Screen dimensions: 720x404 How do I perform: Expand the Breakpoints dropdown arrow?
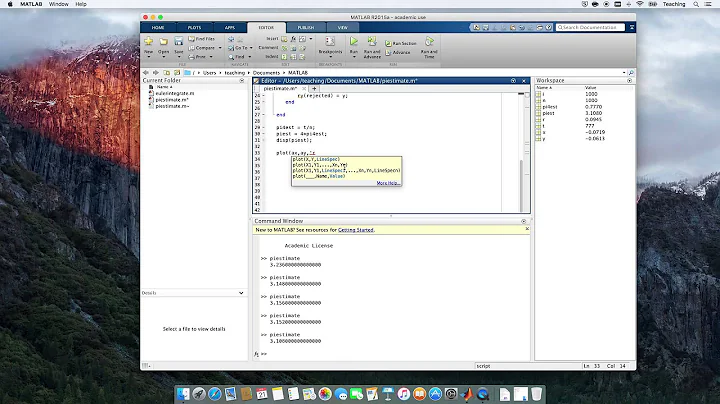(330, 57)
